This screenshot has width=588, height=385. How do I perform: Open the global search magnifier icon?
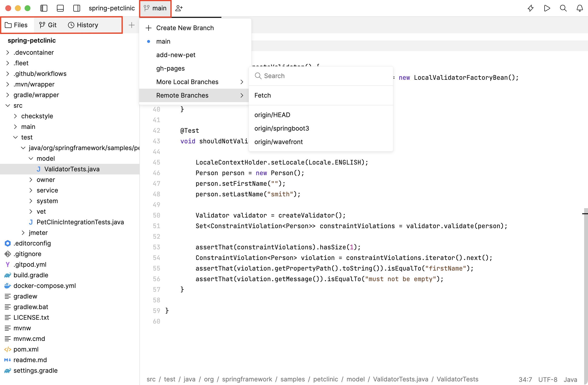[x=563, y=8]
